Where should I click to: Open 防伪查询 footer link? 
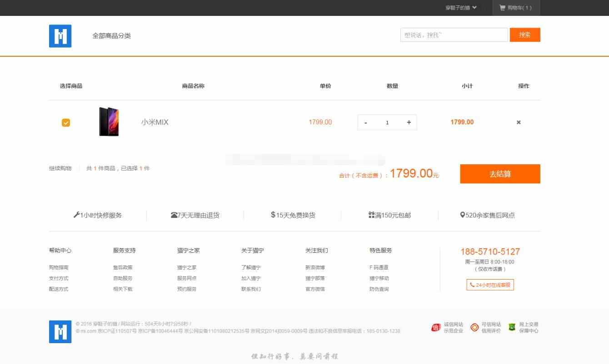point(379,289)
